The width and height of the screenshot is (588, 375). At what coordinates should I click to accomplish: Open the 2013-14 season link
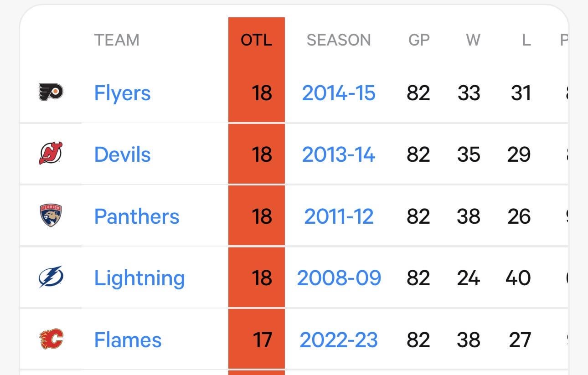[x=339, y=154]
